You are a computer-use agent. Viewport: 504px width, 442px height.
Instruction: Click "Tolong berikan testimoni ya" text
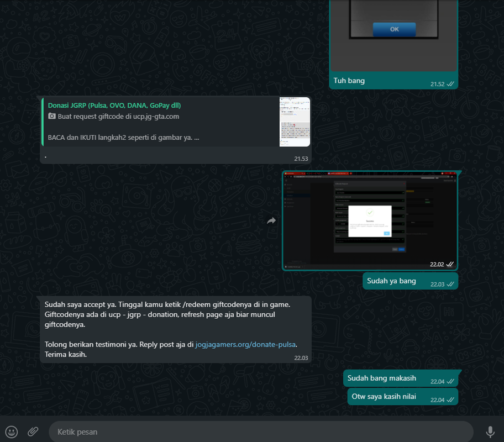[x=91, y=345]
